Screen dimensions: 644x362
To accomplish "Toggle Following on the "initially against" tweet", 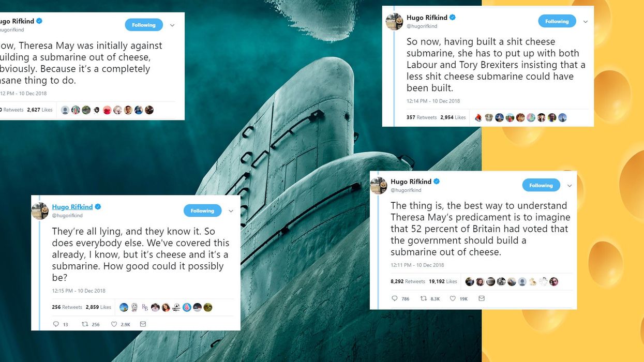I will coord(144,25).
